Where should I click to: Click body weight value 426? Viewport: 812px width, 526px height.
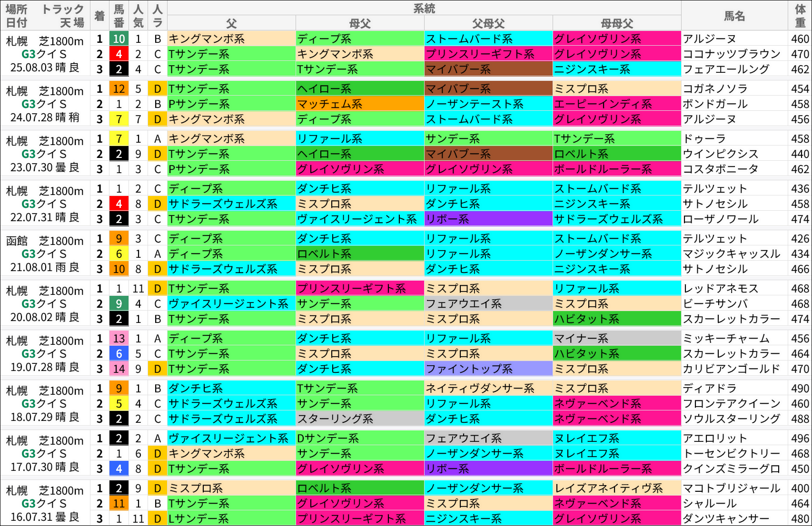pyautogui.click(x=800, y=239)
